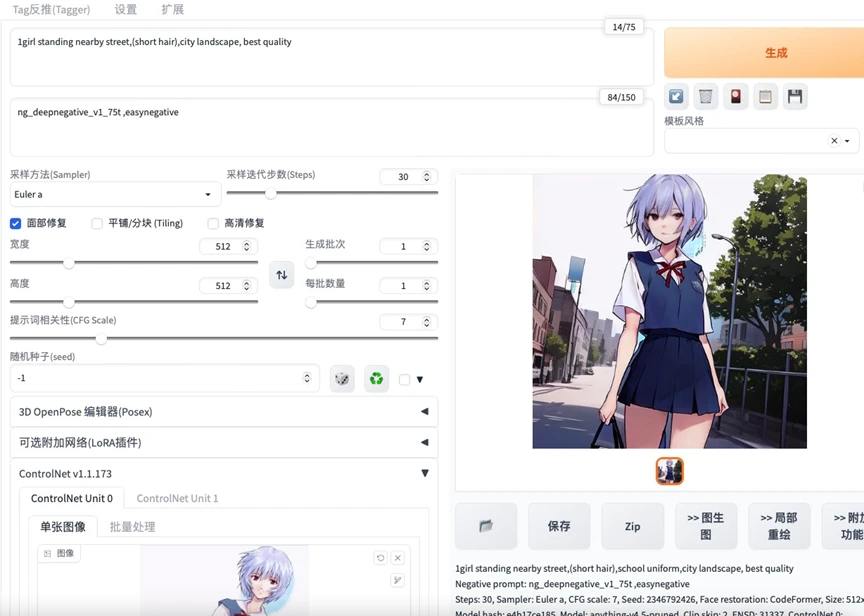The image size is (864, 616).
Task: Click the 宽度 width slider handle
Action: (x=69, y=263)
